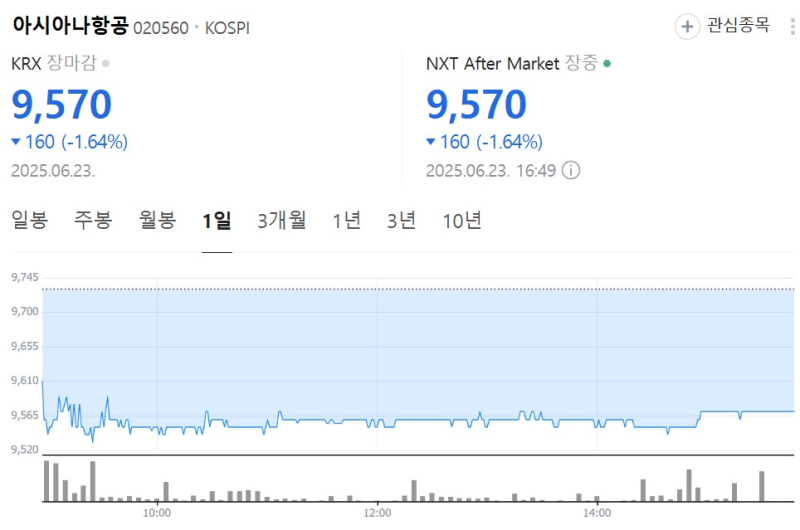Click the KRX 장마감 status label
Viewport: 800px width, 530px height.
click(54, 63)
